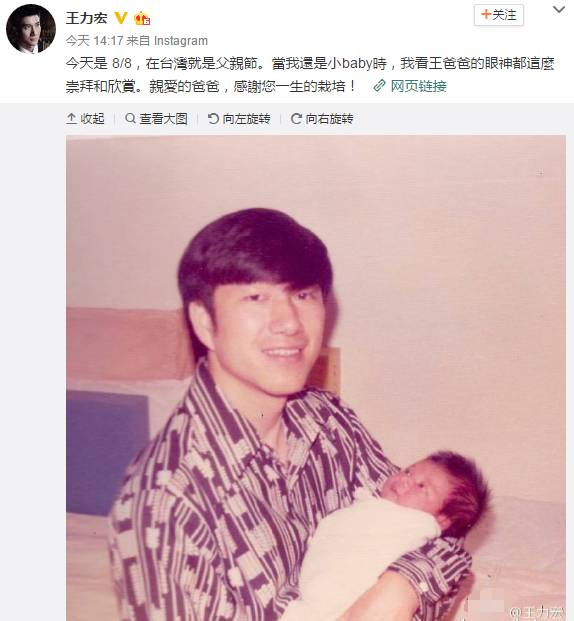Click the expanded father and baby photo
Image resolution: width=574 pixels, height=621 pixels.
point(316,378)
